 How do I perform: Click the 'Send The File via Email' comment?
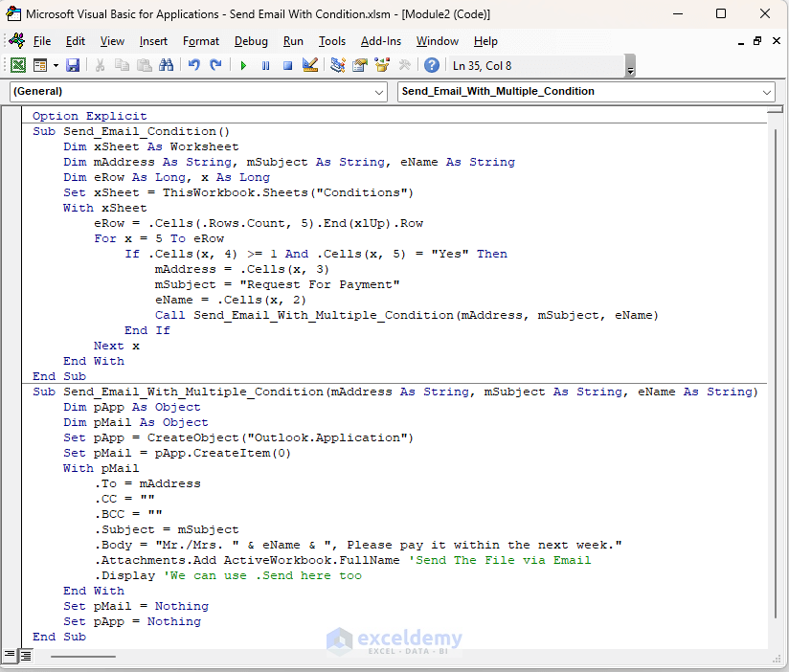click(499, 560)
